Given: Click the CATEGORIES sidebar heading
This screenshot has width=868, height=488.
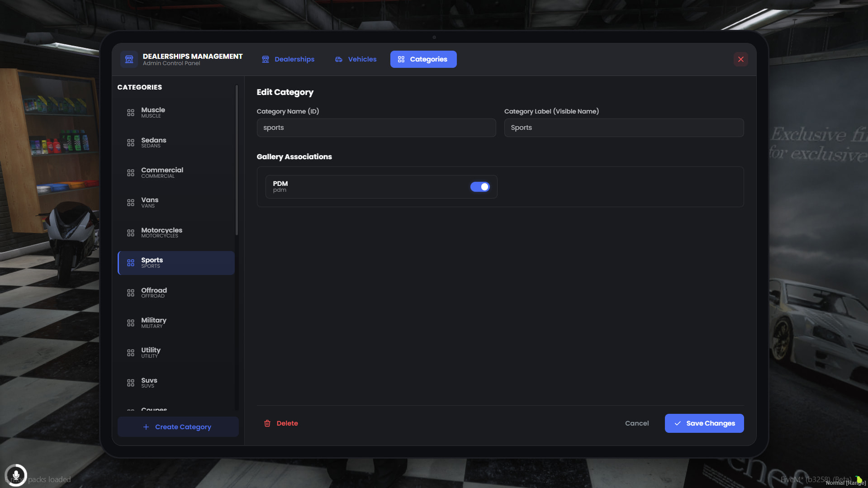Looking at the screenshot, I should tap(140, 87).
